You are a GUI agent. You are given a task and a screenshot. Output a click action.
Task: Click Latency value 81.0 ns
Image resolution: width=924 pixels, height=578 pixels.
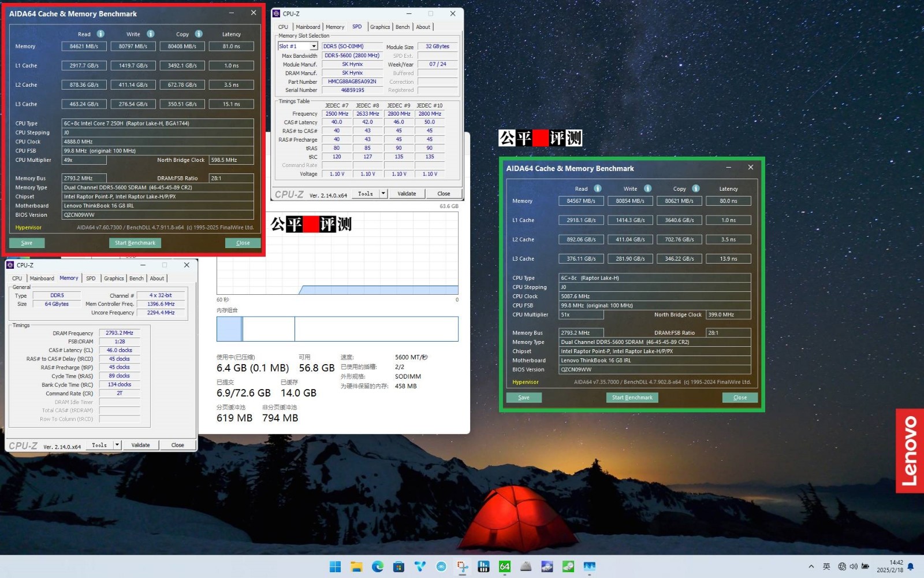[x=231, y=46]
